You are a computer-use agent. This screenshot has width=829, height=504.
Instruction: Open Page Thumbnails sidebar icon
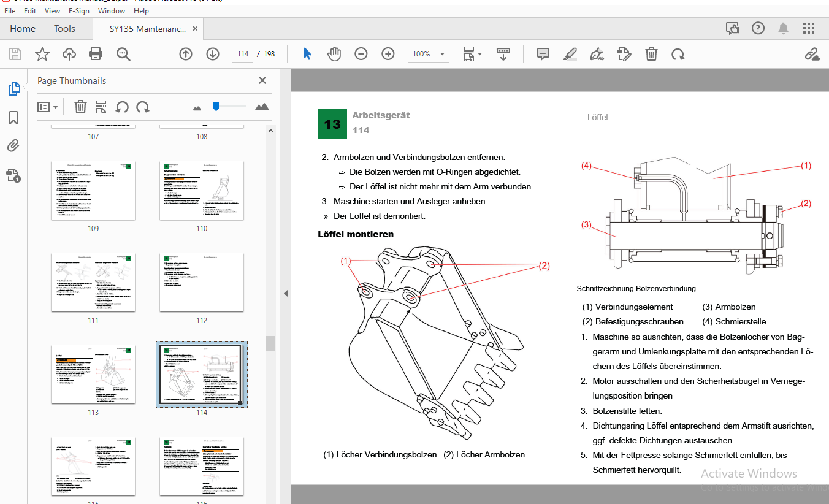[x=13, y=90]
